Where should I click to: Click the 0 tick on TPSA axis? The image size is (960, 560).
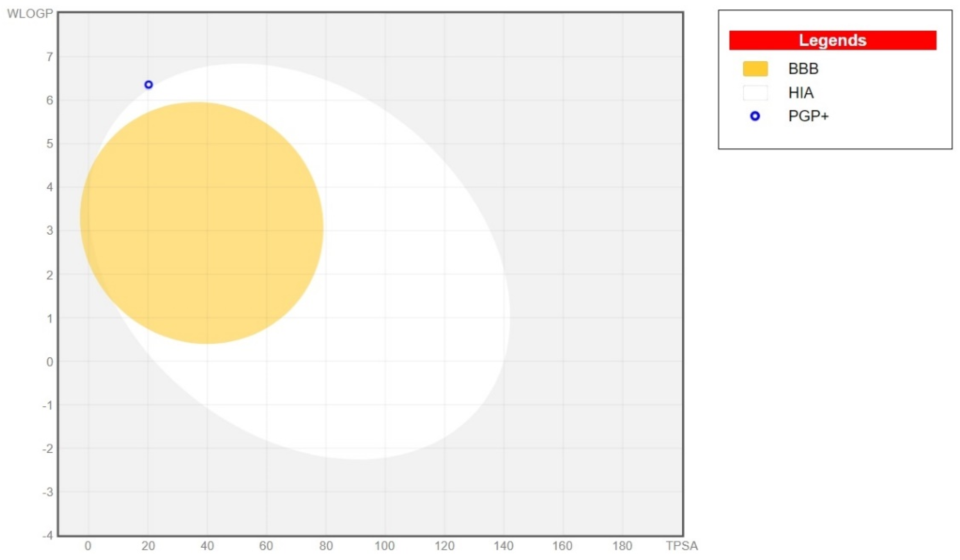coord(88,546)
